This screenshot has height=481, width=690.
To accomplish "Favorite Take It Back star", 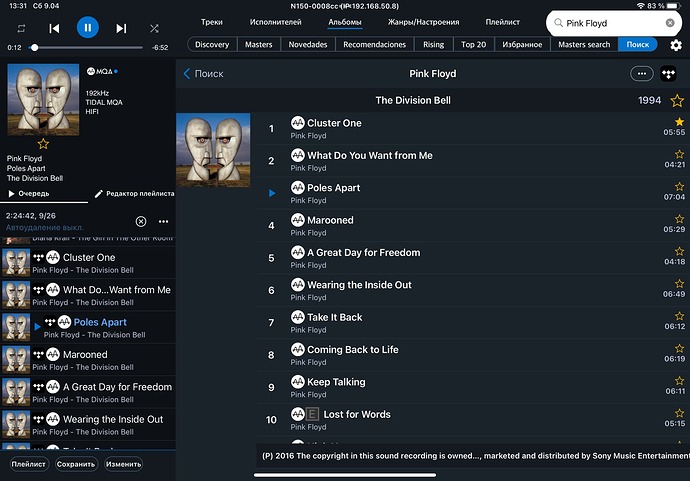I will click(x=679, y=316).
